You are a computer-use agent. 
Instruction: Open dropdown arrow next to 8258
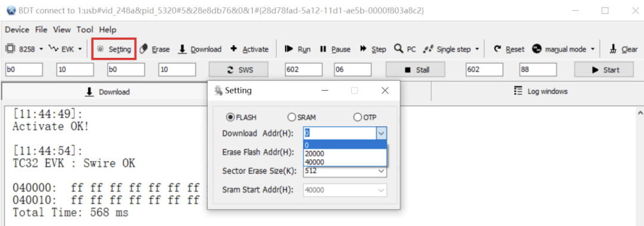point(41,49)
